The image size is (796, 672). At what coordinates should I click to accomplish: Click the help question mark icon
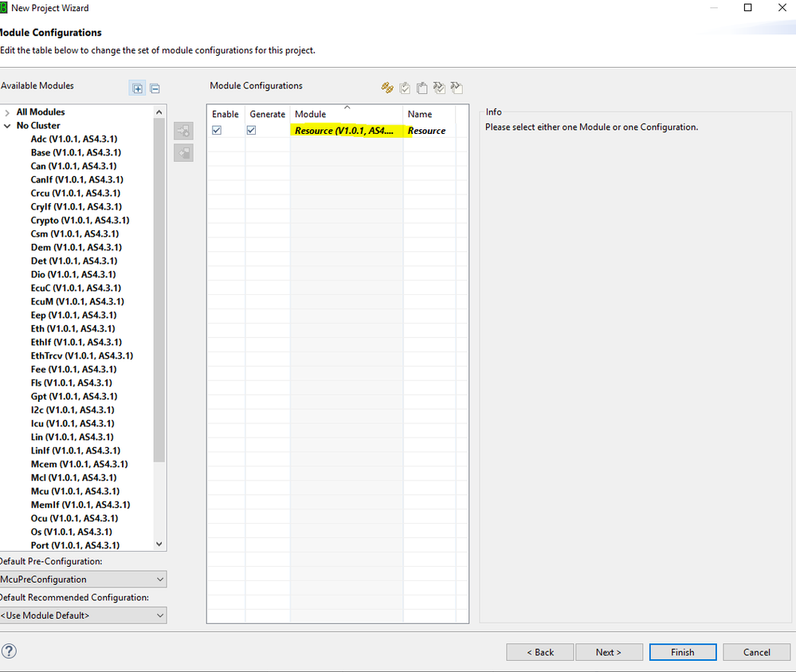tap(9, 651)
